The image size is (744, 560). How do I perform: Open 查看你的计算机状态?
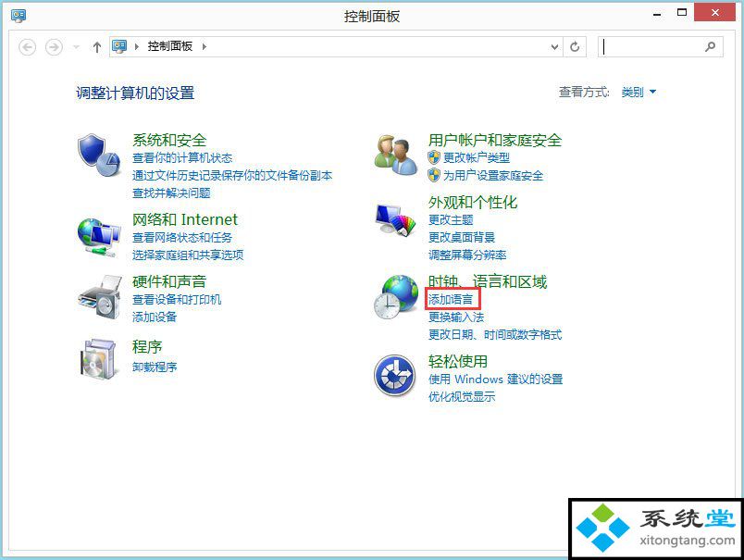point(182,158)
